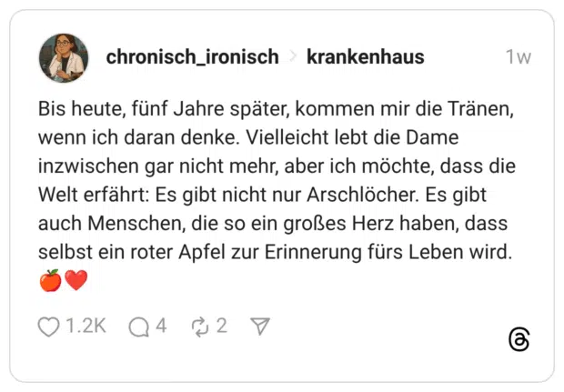Image resolution: width=564 pixels, height=392 pixels.
Task: Open the krankenhaus topic
Action: coord(365,57)
